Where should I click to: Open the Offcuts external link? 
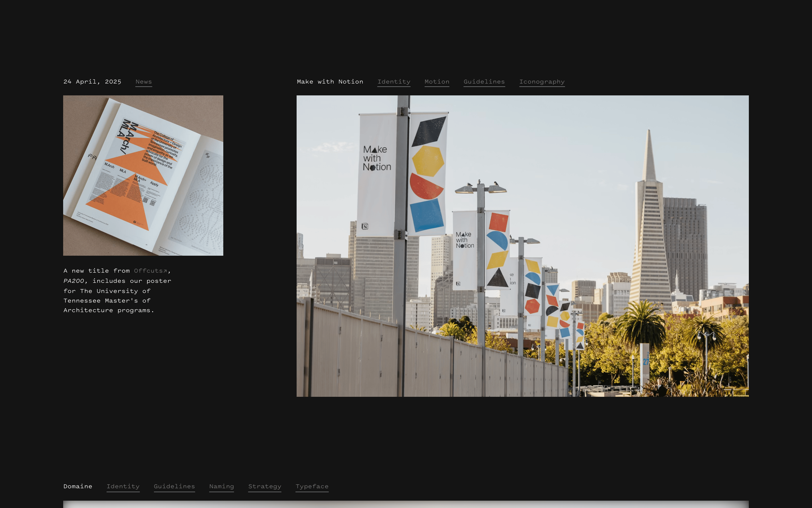150,271
